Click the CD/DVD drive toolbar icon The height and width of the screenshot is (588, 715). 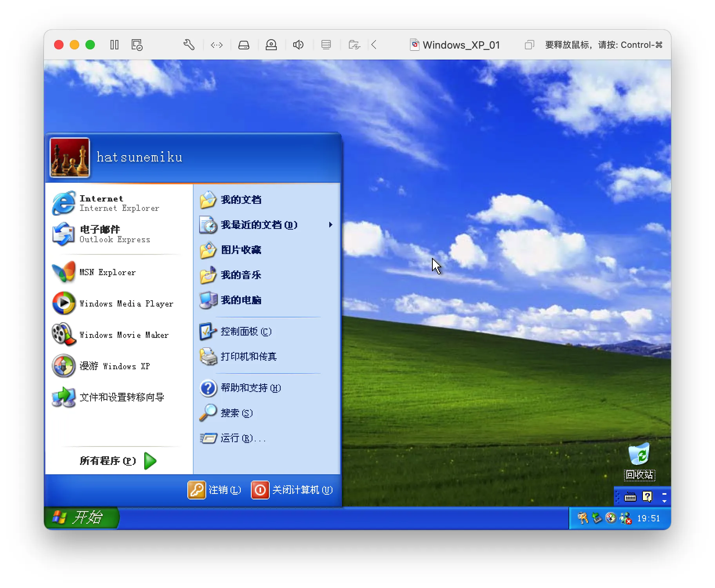(x=271, y=45)
